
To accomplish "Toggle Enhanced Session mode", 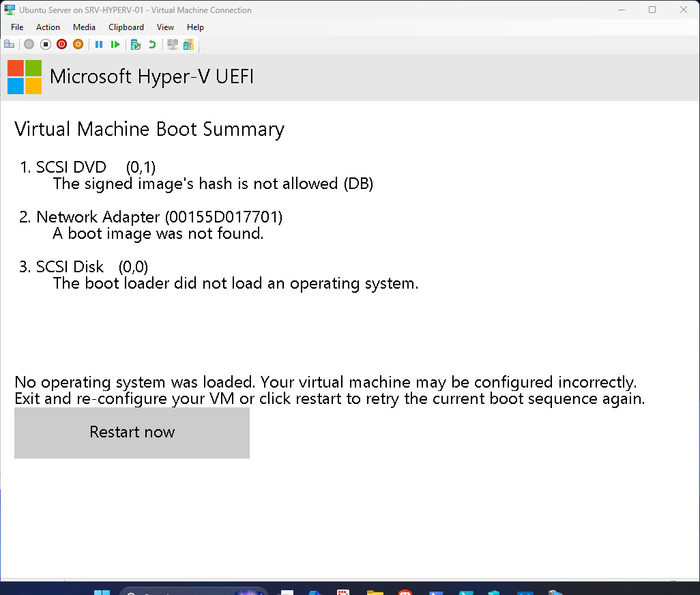I will (172, 44).
